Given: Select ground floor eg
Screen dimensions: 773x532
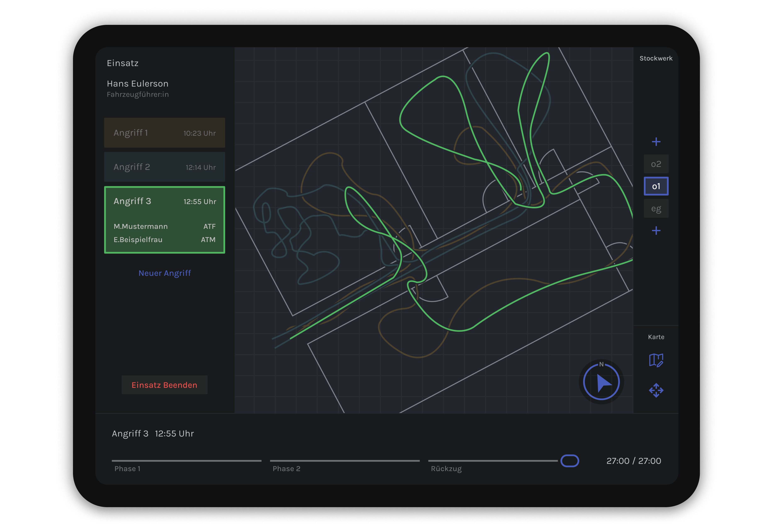Looking at the screenshot, I should [x=656, y=209].
